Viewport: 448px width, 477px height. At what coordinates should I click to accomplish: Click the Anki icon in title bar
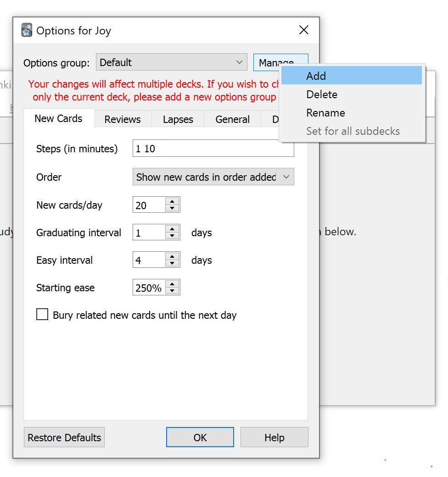click(x=27, y=31)
